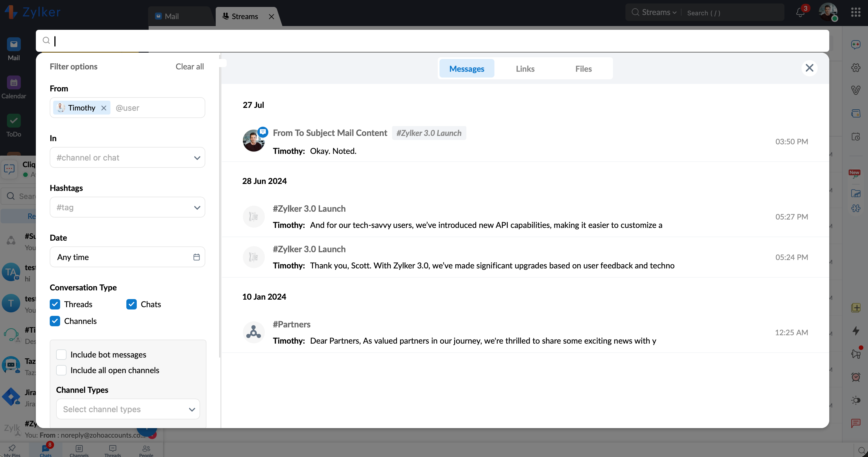Click the V-shaped icon in right sidebar
Image resolution: width=868 pixels, height=457 pixels.
click(x=856, y=90)
